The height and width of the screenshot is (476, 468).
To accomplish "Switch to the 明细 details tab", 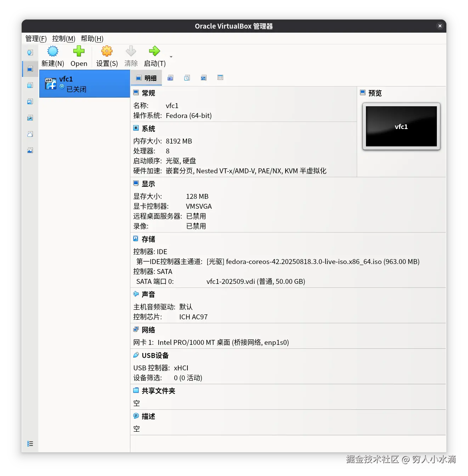I will pos(146,78).
